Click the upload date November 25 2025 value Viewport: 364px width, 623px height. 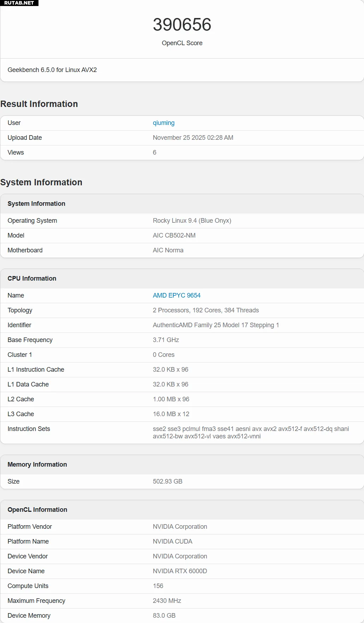pyautogui.click(x=193, y=138)
